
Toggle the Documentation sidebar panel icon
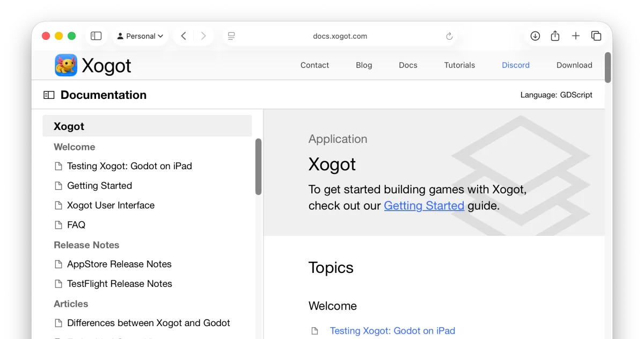pyautogui.click(x=49, y=94)
